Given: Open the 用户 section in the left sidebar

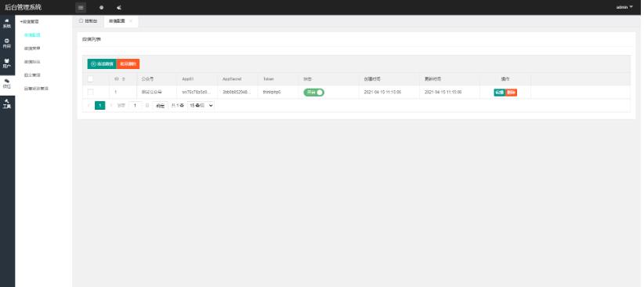Looking at the screenshot, I should tap(7, 64).
